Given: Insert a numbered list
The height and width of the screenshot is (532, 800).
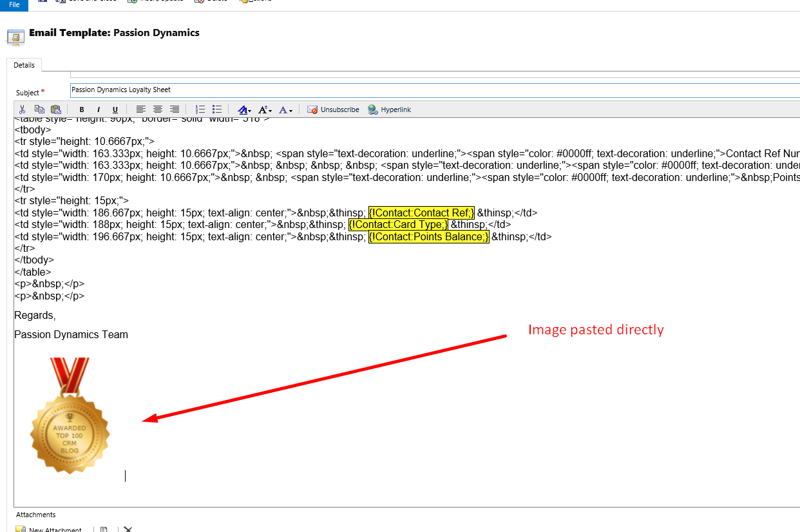Looking at the screenshot, I should pos(200,109).
